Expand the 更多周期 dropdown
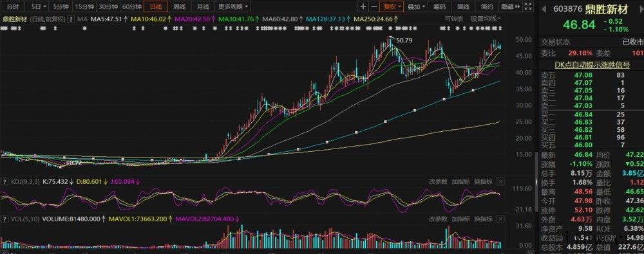This screenshot has width=644, height=254. pos(233,6)
